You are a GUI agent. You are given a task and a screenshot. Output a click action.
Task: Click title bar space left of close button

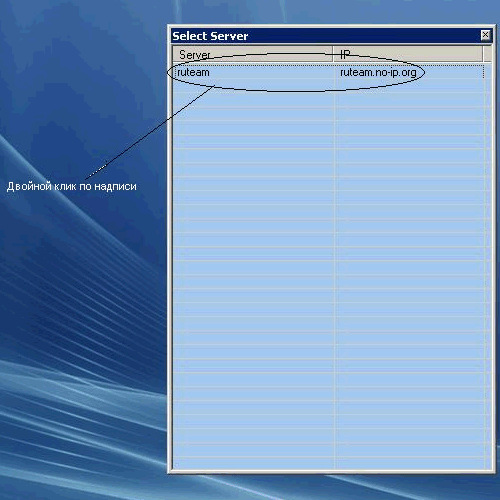[x=363, y=36]
